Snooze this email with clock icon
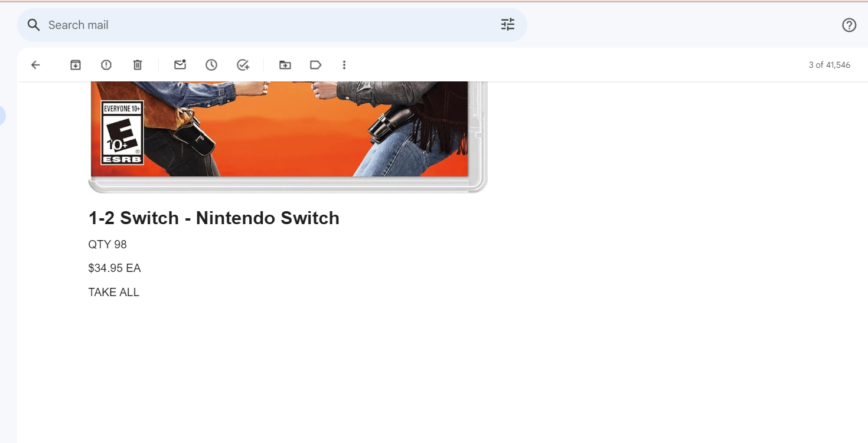868x443 pixels. coord(211,65)
